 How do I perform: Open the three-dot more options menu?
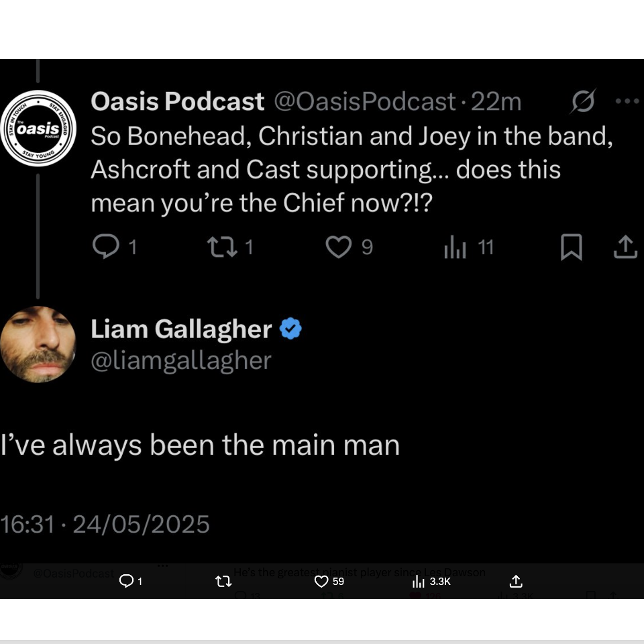[x=627, y=101]
